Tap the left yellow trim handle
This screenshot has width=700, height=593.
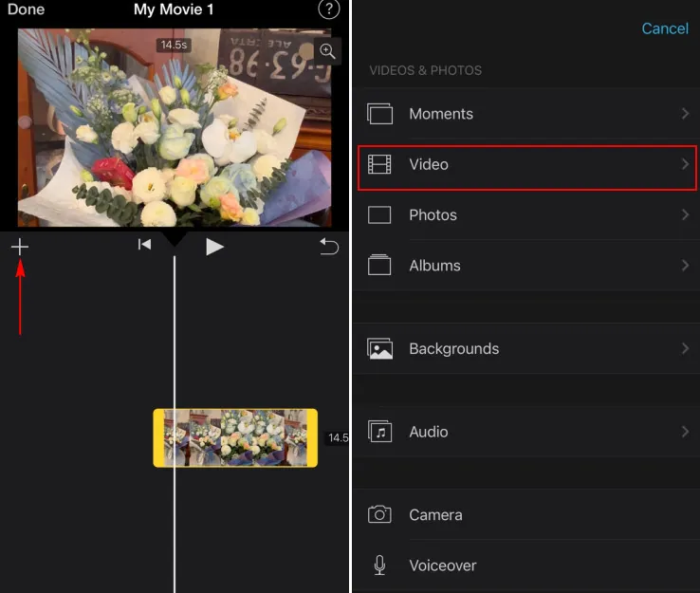(158, 438)
